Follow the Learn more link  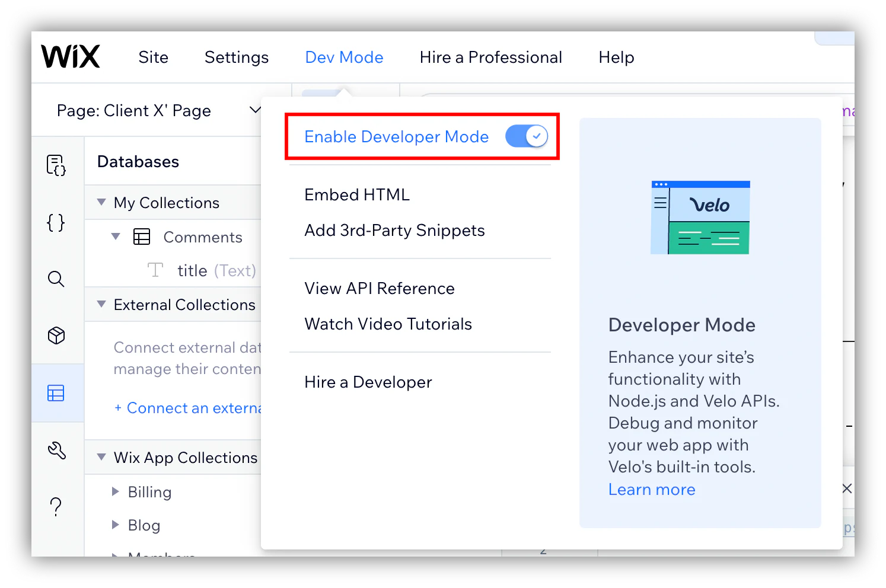click(652, 490)
